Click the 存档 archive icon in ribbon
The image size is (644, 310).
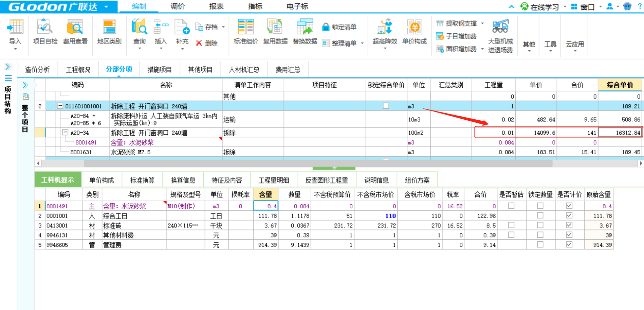click(x=199, y=27)
